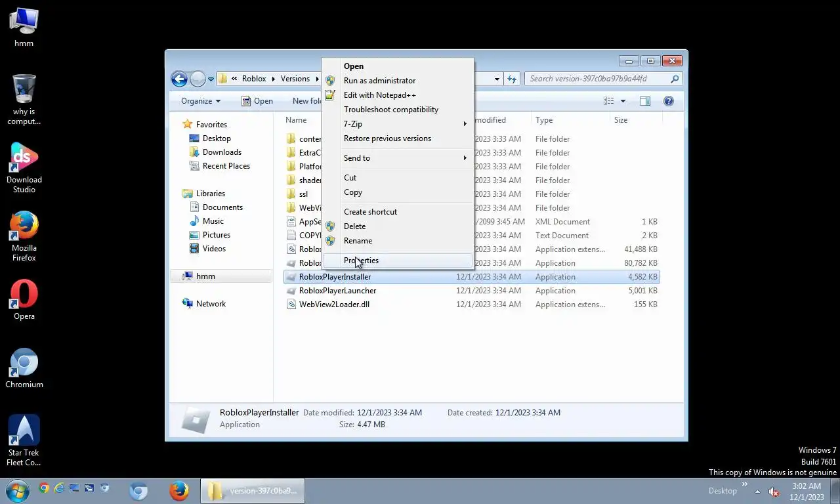Select Cut from the context menu
The height and width of the screenshot is (504, 840).
[397, 178]
